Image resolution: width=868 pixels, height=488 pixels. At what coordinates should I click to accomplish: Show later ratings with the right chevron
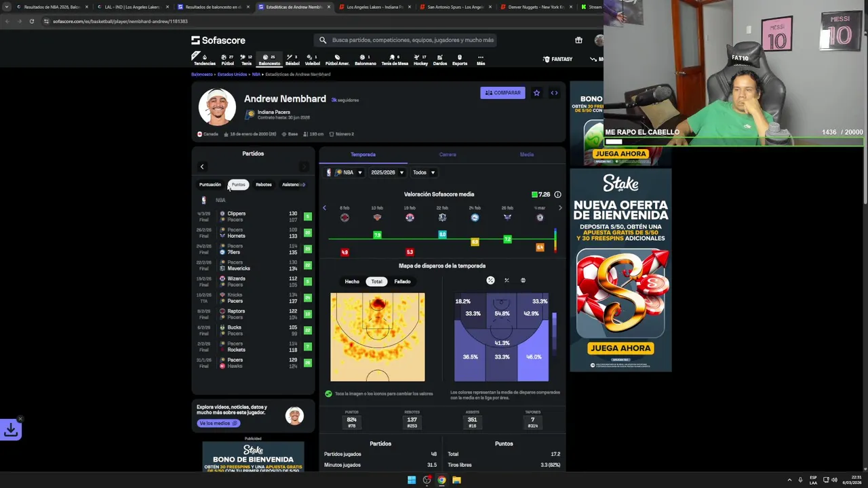pos(559,208)
